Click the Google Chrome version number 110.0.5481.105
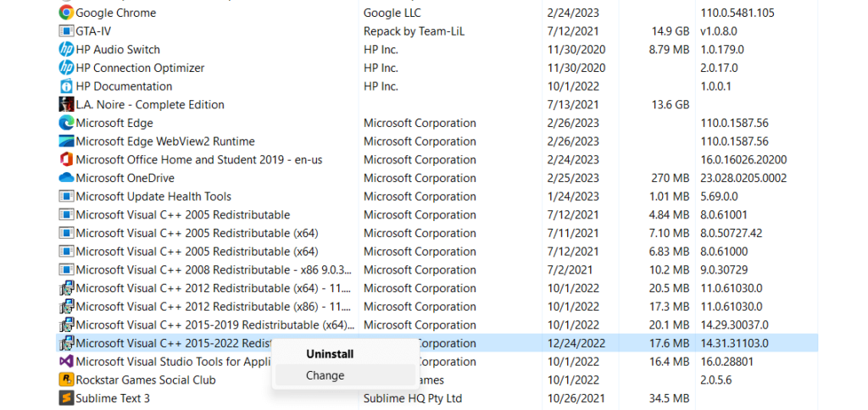Viewport: 868px width, 410px height. tap(737, 13)
